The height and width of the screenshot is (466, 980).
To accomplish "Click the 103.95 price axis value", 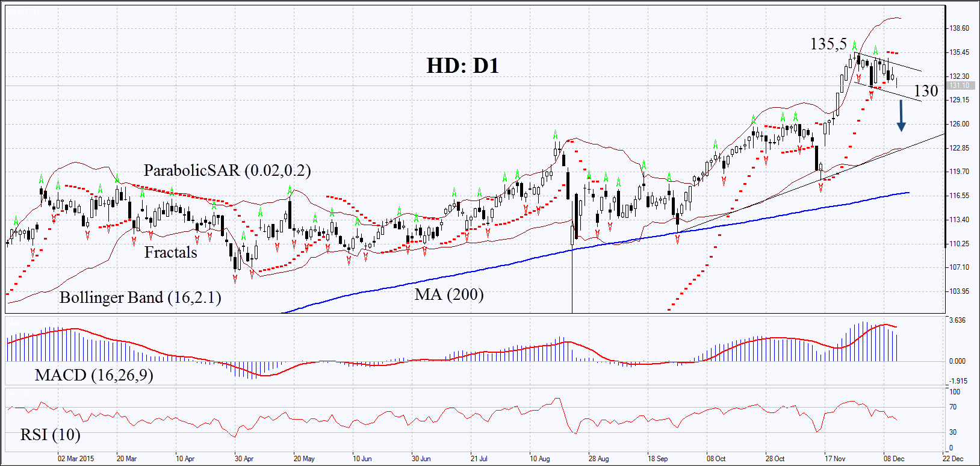I will 960,291.
